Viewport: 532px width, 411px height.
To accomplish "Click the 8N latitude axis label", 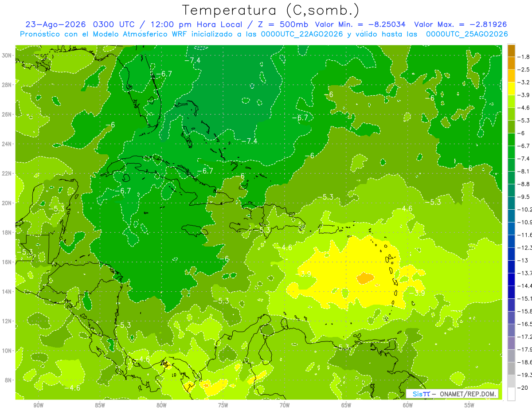I will 8,380.
